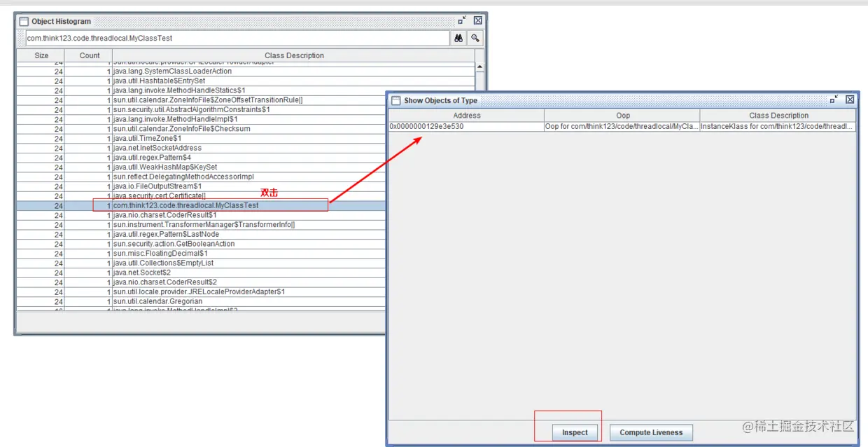Select address 0x0000000129e3e530 cell
The image size is (868, 447).
coord(466,127)
